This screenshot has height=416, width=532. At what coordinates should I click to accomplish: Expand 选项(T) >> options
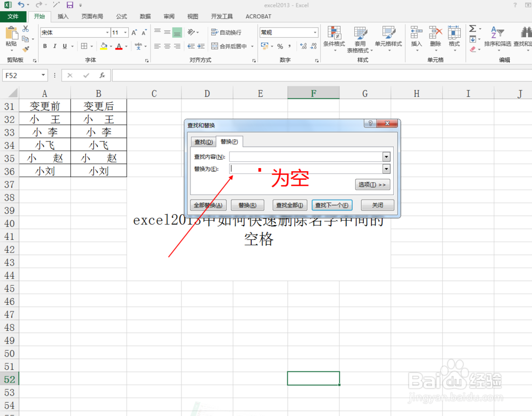click(x=372, y=185)
